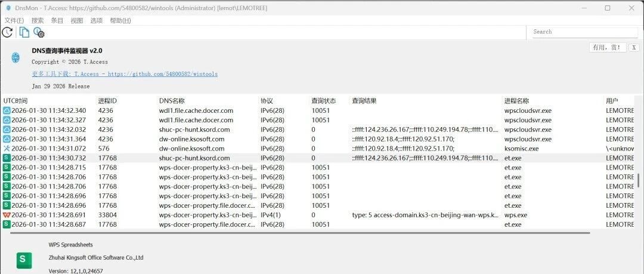Click the horizontal scrollbar below the event list

tap(300, 233)
